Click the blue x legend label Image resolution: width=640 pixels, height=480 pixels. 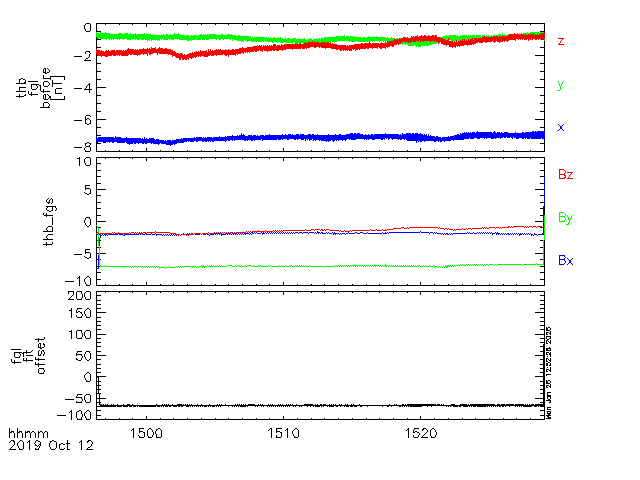[561, 127]
